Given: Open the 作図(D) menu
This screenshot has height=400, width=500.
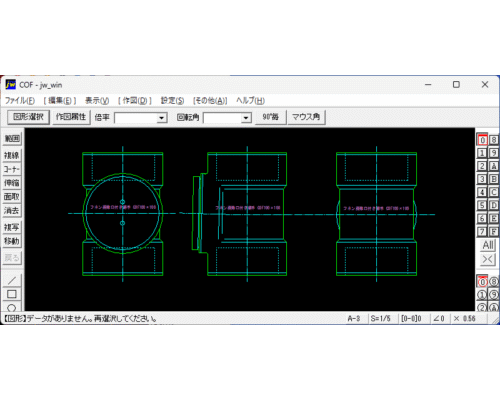Looking at the screenshot, I should click(135, 100).
